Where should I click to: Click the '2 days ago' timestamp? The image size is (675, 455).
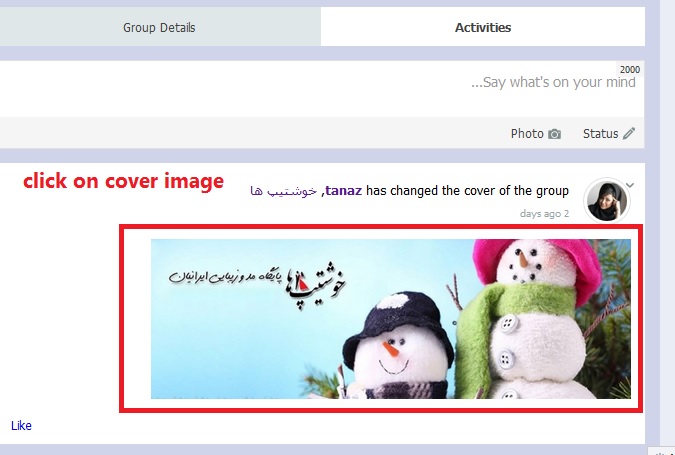pyautogui.click(x=544, y=214)
